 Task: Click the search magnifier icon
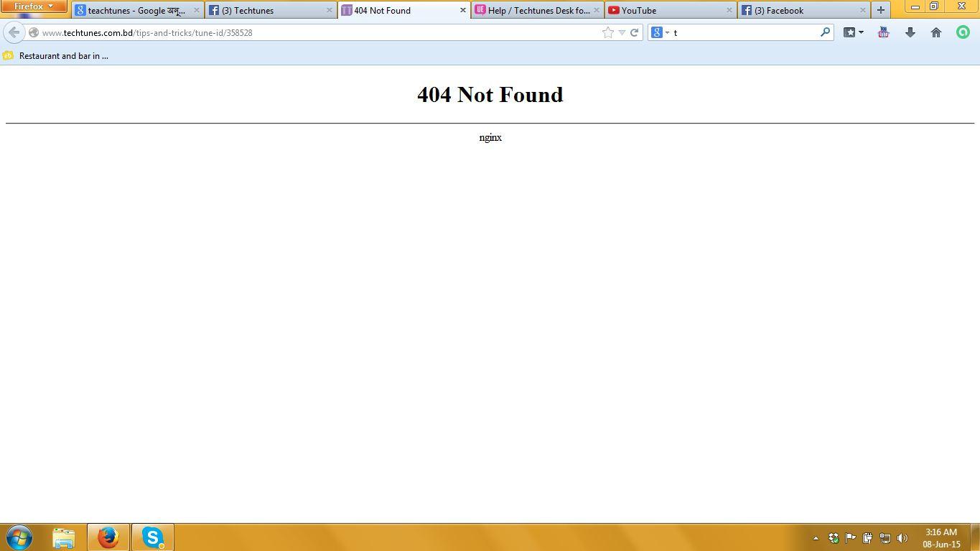(x=825, y=32)
